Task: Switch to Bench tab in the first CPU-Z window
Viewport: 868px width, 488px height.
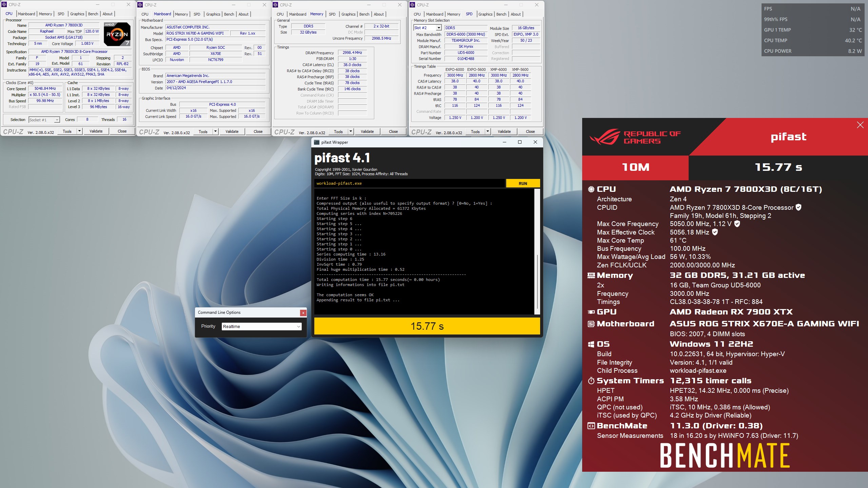Action: point(93,14)
